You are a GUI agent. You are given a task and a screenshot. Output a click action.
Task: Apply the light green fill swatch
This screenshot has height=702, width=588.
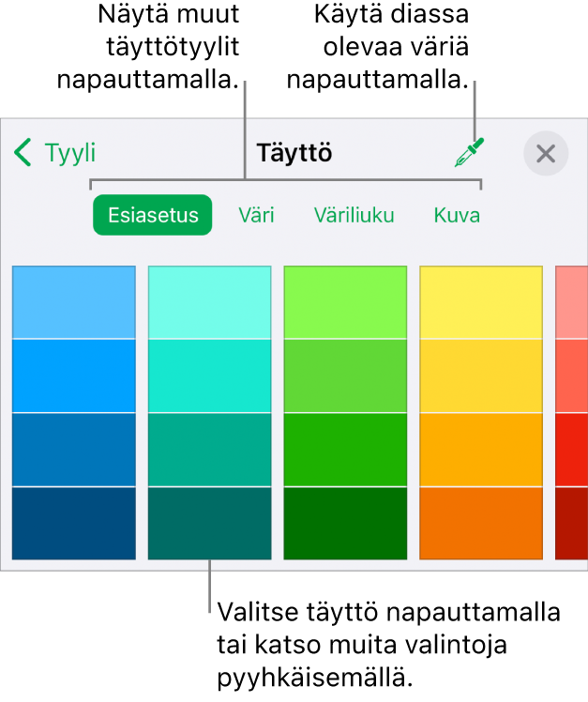345,302
